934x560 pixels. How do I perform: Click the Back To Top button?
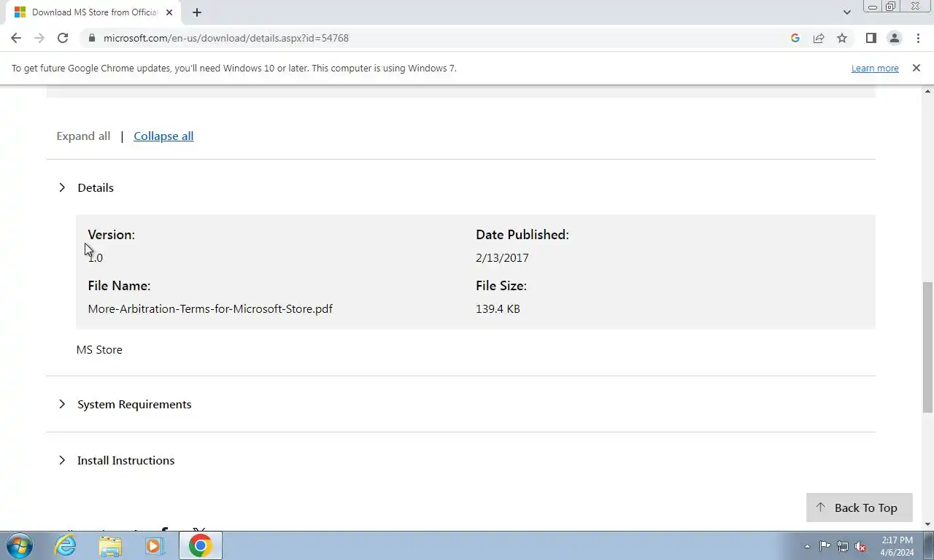(x=859, y=507)
